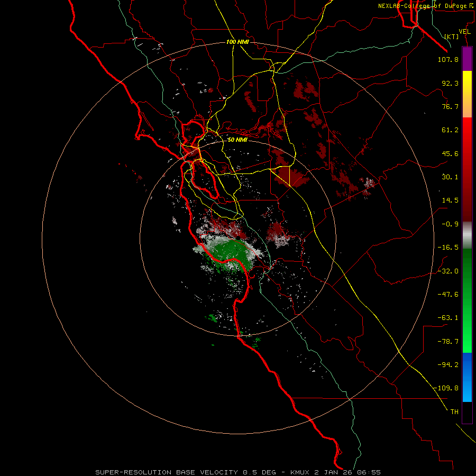Click the [KT] units label
476x476 pixels.
click(452, 36)
